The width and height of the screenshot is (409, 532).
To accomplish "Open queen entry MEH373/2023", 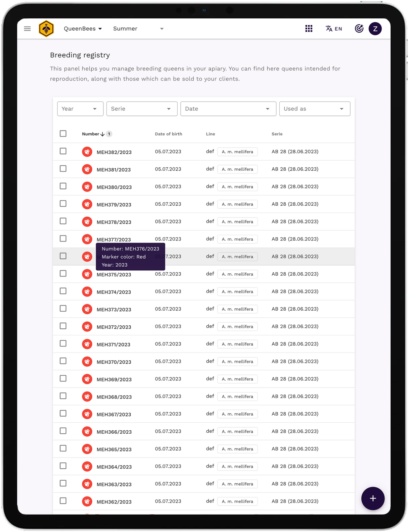I will (x=114, y=310).
